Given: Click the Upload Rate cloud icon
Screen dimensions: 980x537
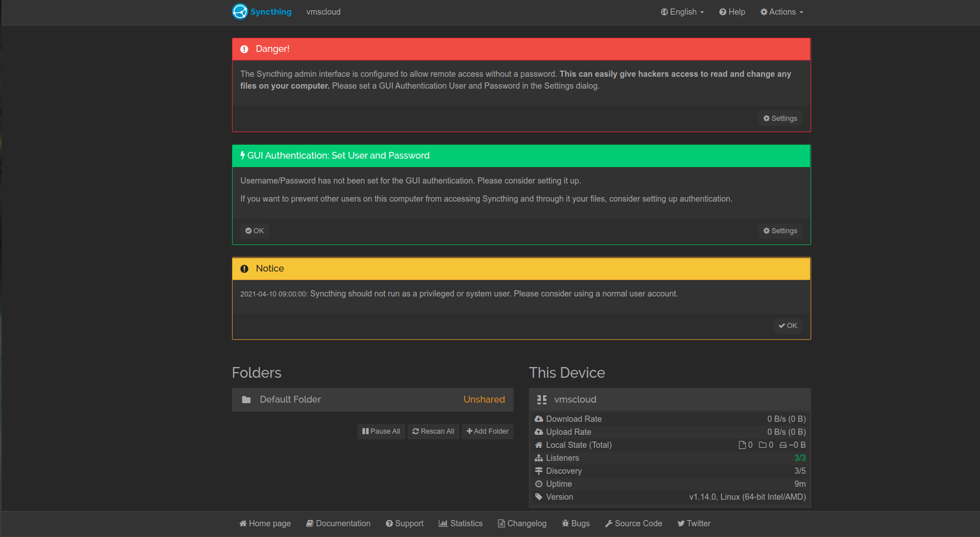Looking at the screenshot, I should (539, 432).
